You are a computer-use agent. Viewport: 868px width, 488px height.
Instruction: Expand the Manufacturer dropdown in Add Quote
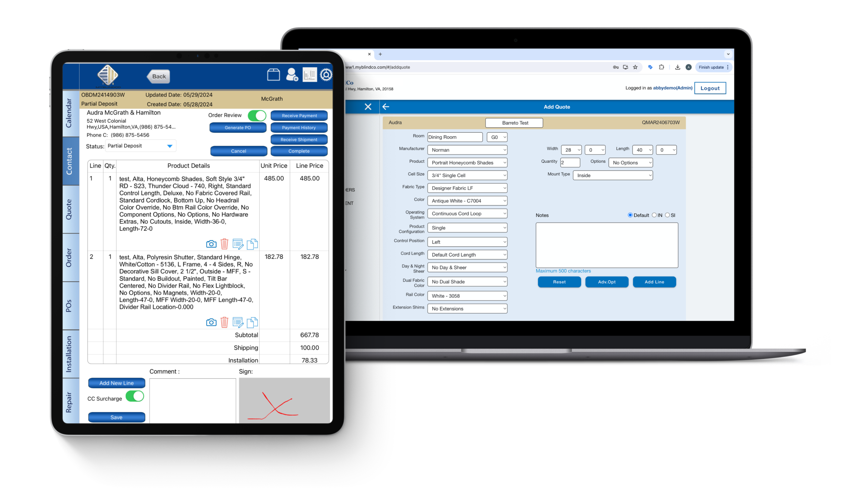pos(502,149)
